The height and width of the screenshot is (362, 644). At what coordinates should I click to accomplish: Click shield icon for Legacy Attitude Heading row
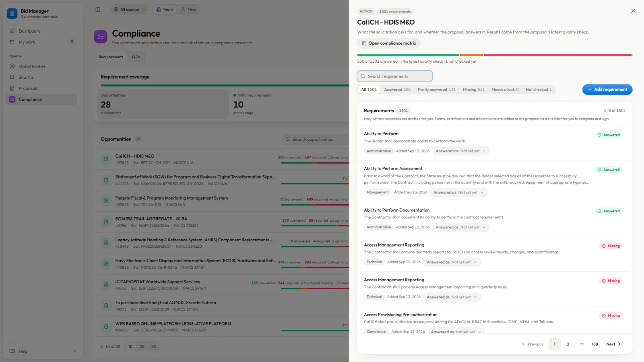click(x=106, y=243)
